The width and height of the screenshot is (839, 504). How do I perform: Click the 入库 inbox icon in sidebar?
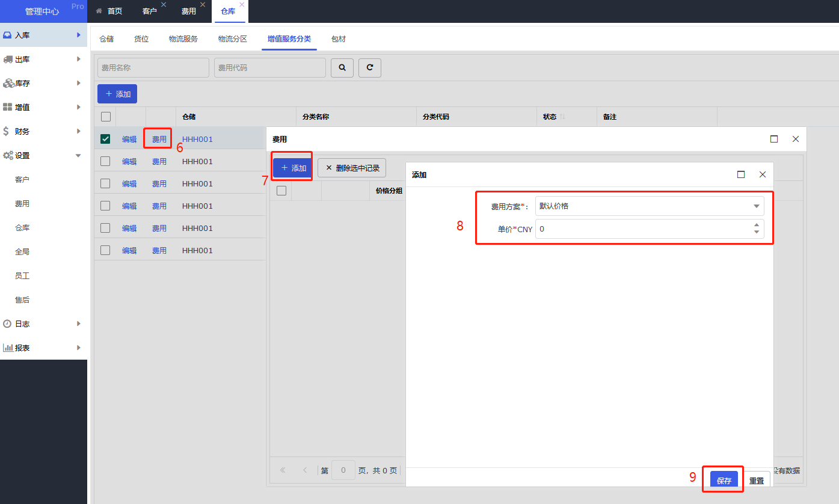[8, 35]
